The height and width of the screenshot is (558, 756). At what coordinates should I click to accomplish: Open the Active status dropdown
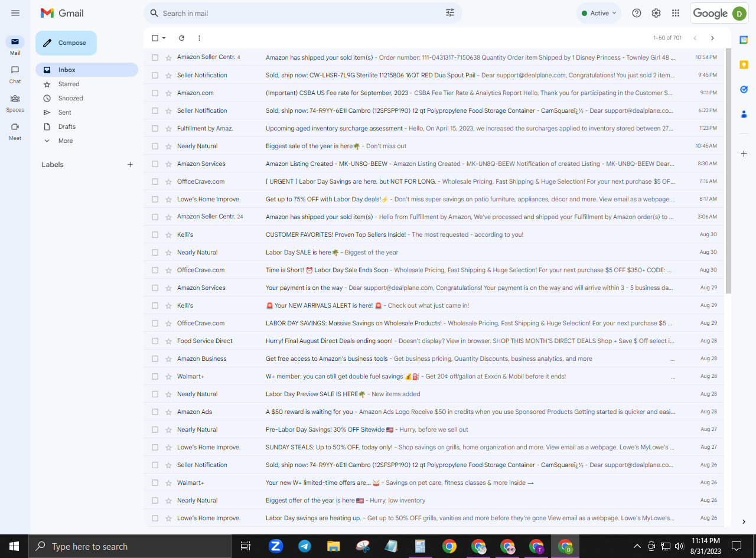pyautogui.click(x=599, y=13)
